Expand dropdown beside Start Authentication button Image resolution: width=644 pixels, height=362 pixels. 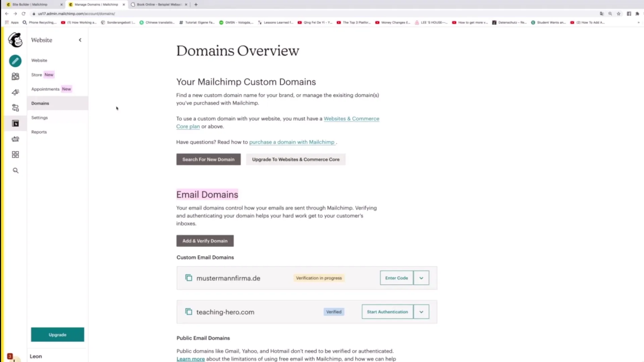coord(421,312)
